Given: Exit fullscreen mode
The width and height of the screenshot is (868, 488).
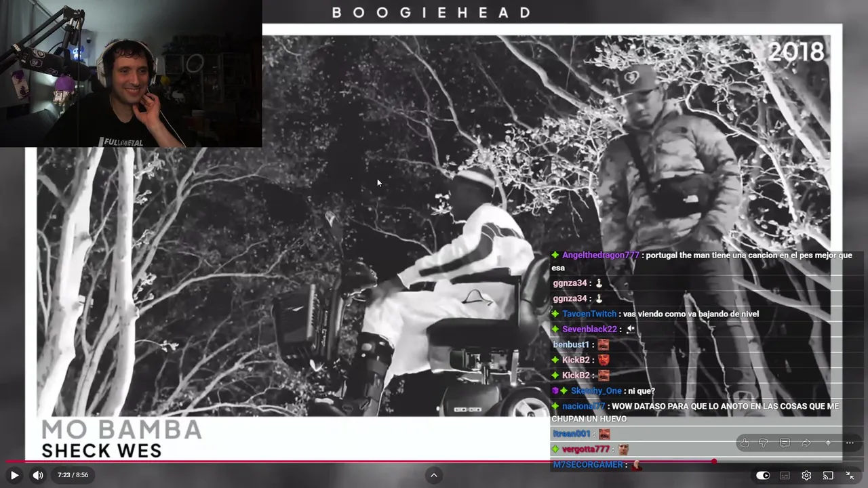Looking at the screenshot, I should (850, 476).
